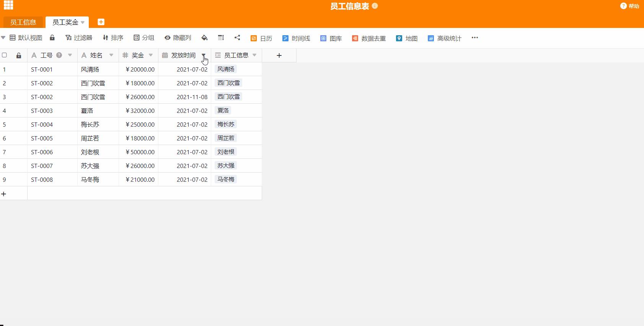Viewport: 644px width, 326px height.
Task: Click the share view icon
Action: 237,37
